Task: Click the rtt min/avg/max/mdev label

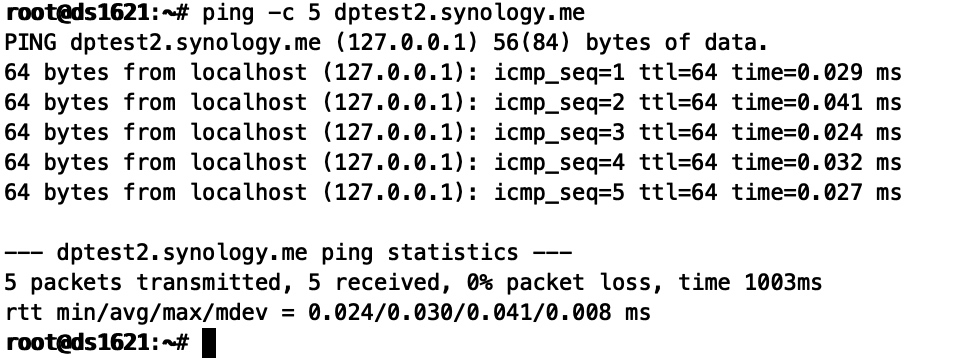Action: point(137,312)
